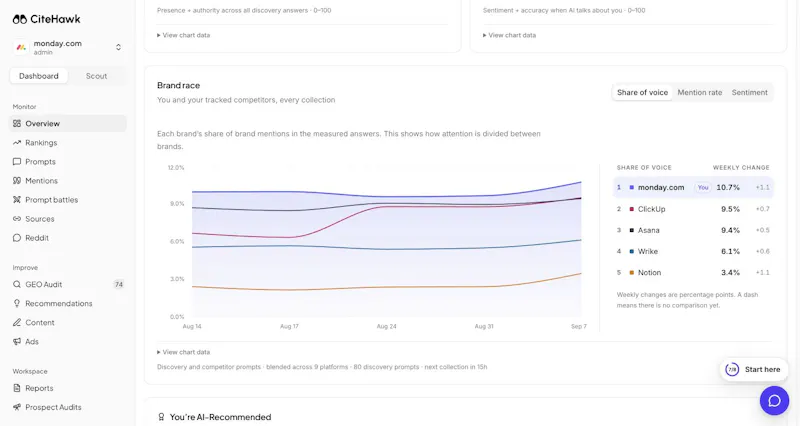
Task: Click the Content pencil icon
Action: coord(17,322)
